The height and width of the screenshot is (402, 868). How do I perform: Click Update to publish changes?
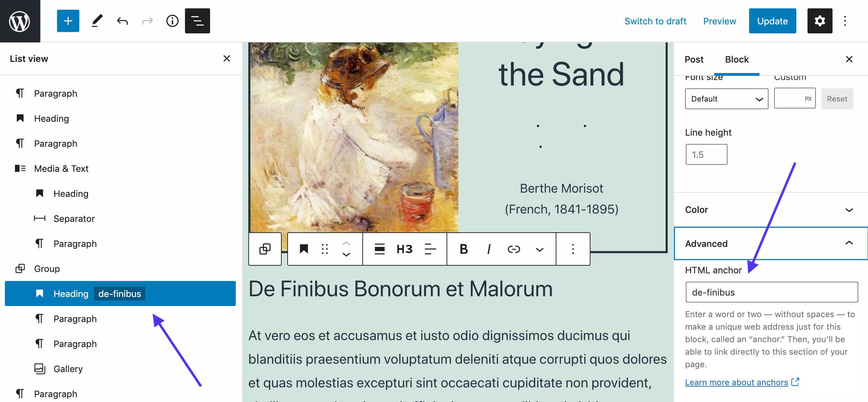click(x=773, y=21)
